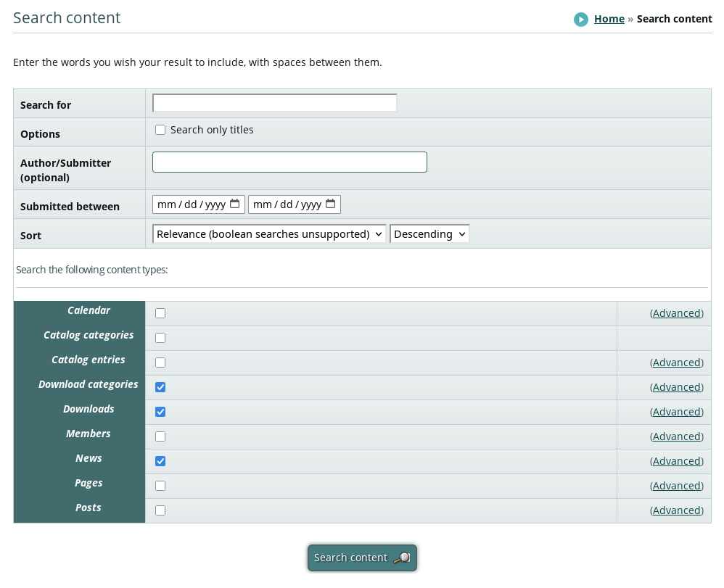
Task: Focus the Search for text field
Action: pos(274,103)
